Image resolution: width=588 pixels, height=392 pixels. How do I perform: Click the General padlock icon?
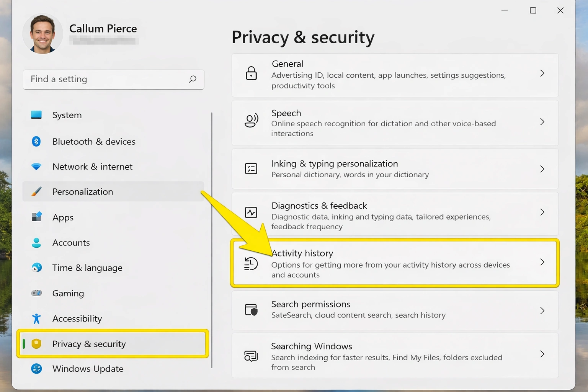coord(251,73)
